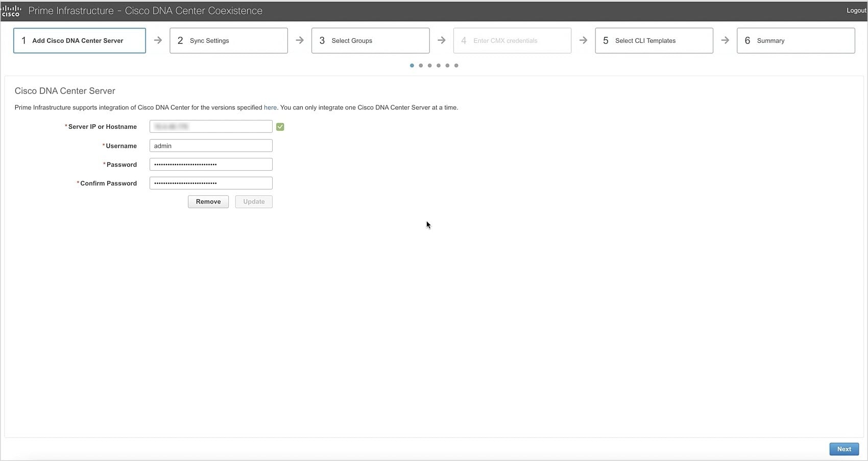Select the sixth wizard progress dot
Viewport: 868px width, 461px height.
[456, 65]
